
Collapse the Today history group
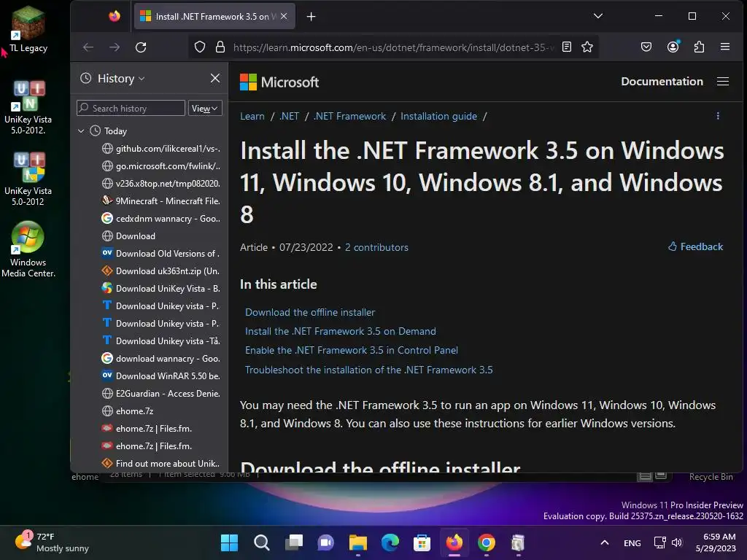coord(81,131)
